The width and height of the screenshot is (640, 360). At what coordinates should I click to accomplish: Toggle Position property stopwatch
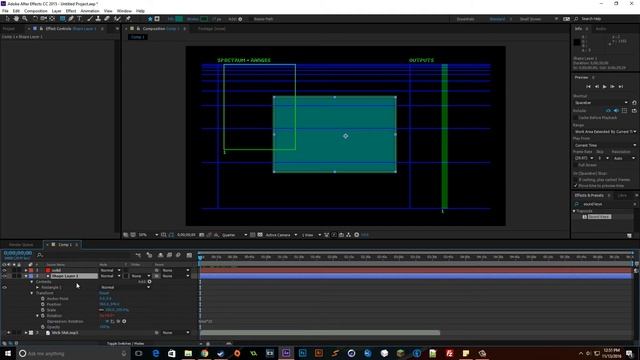click(x=43, y=304)
